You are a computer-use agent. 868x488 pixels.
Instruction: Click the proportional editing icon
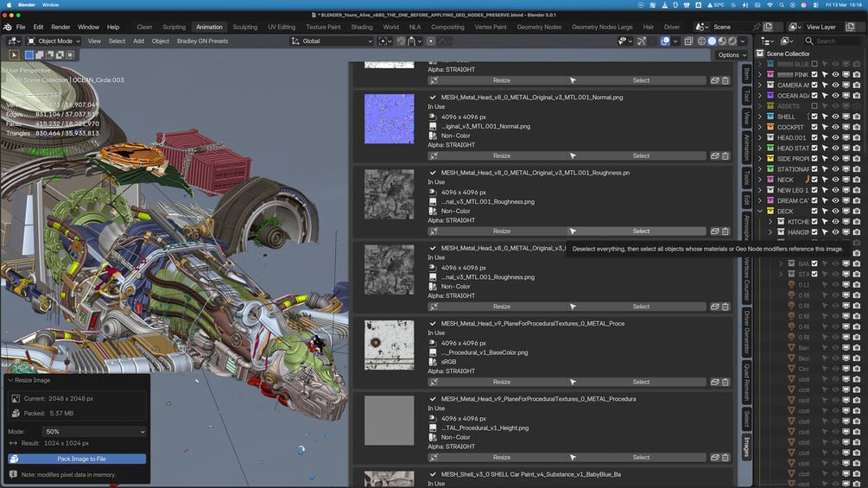[431, 41]
